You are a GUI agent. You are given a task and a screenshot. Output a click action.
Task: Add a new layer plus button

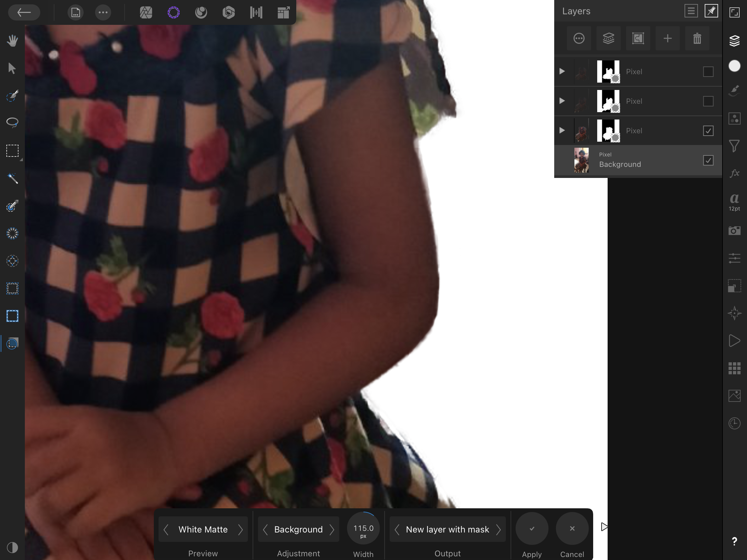[668, 39]
